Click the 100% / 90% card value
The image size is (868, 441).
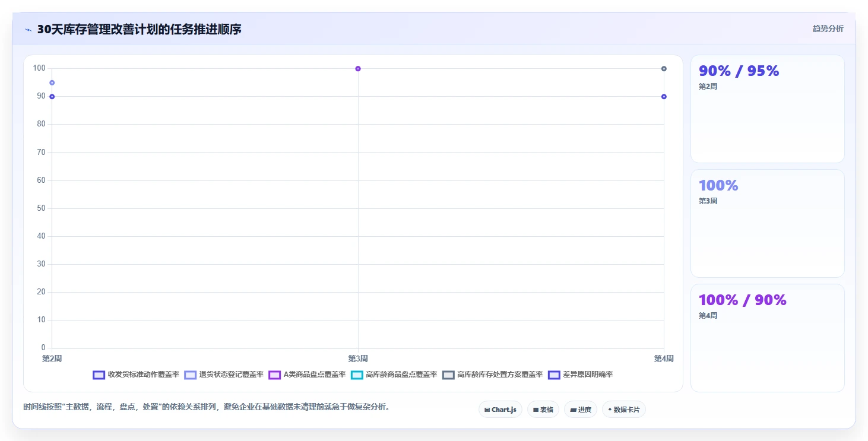click(743, 300)
